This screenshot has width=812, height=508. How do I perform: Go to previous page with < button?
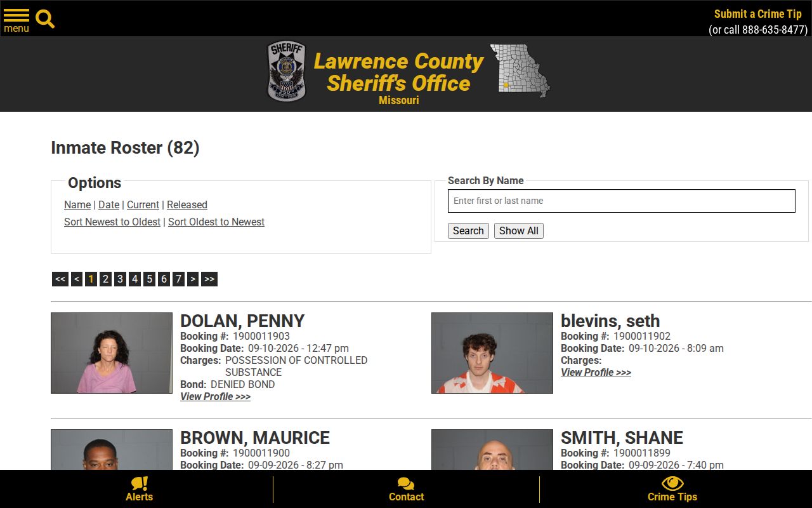click(77, 279)
